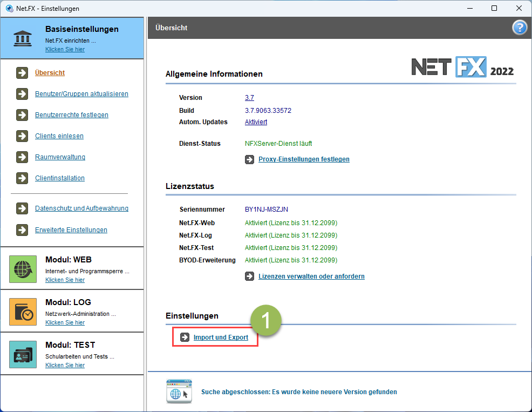Click arrow icon beside Datenschutz und Aufbewahrung

tap(22, 208)
